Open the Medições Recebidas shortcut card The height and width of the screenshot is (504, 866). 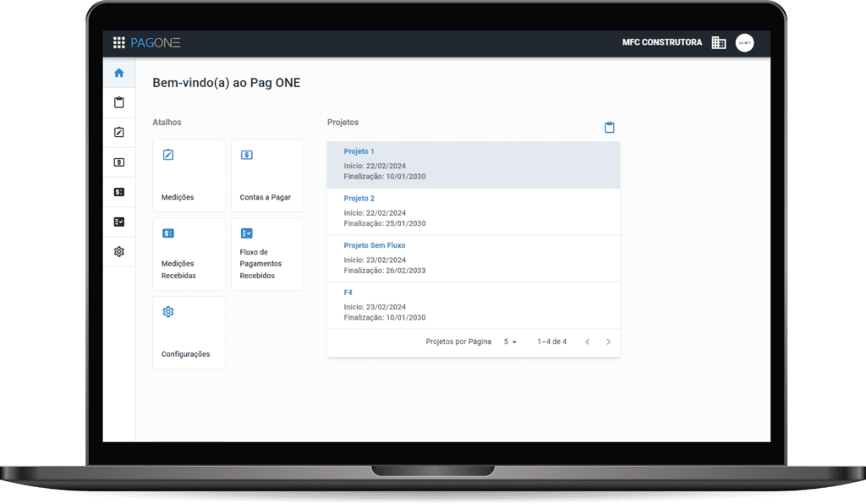click(189, 254)
